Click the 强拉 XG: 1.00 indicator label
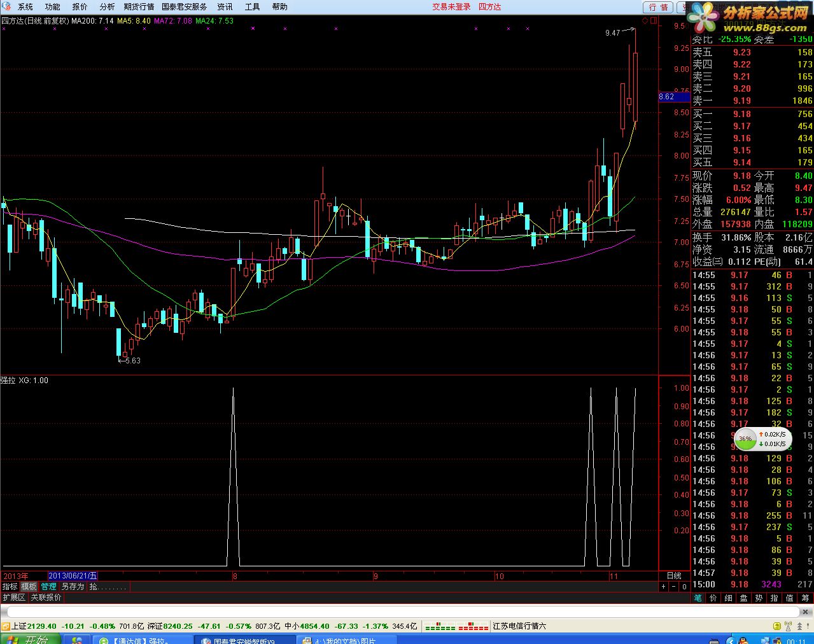 [x=24, y=381]
